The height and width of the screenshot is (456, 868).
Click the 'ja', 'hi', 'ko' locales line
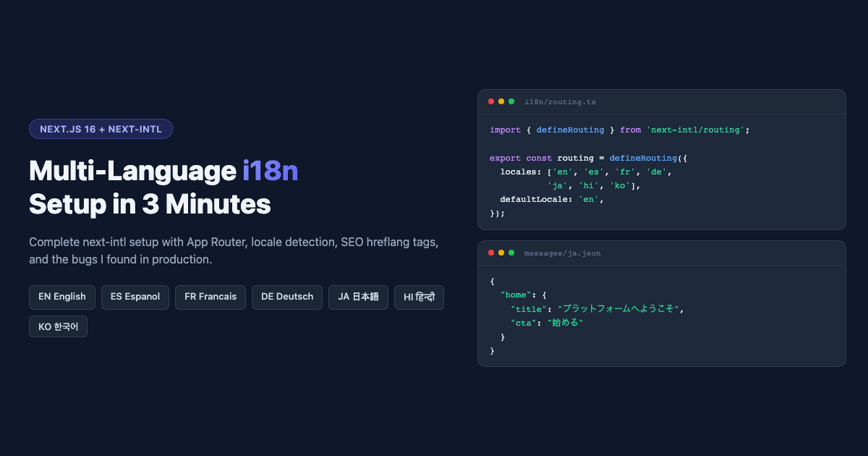coord(594,185)
